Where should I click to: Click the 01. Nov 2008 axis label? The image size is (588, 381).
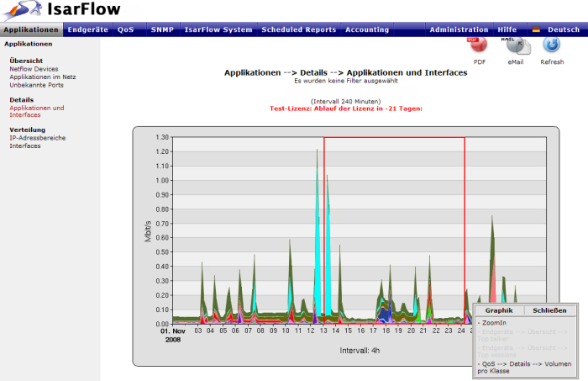coord(173,336)
